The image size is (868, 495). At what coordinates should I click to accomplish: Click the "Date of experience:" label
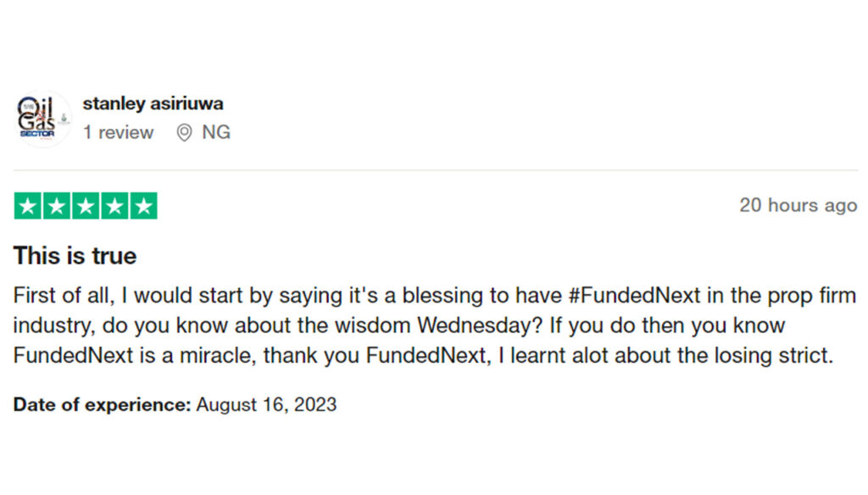pos(102,404)
